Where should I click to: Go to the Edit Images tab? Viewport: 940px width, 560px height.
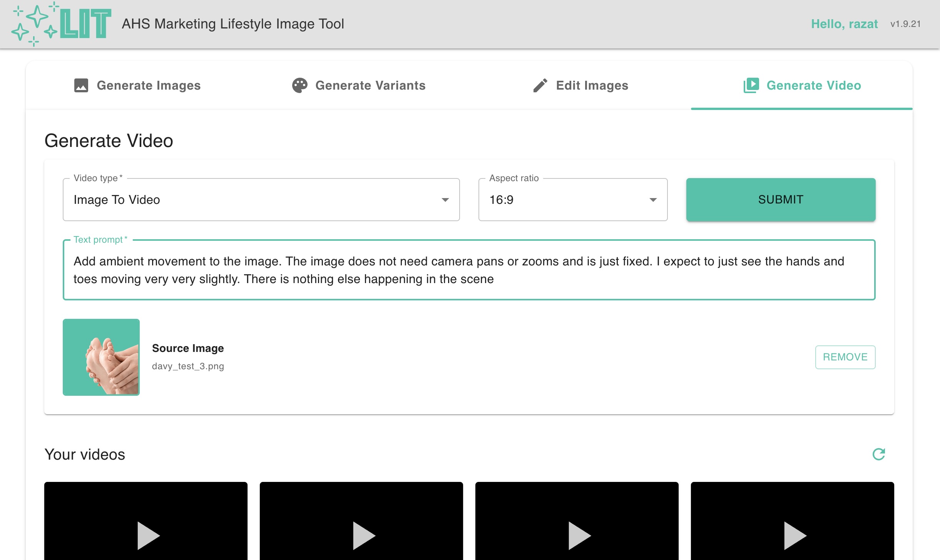[592, 85]
